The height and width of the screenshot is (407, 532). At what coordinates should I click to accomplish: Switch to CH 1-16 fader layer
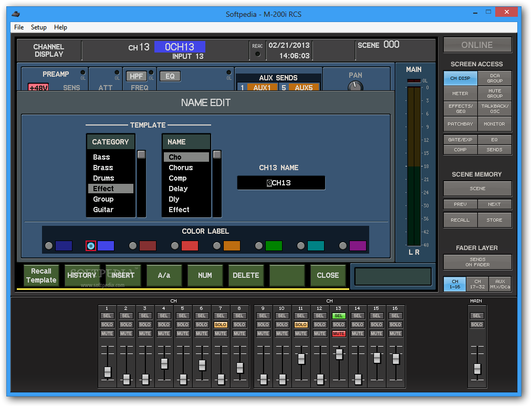(455, 284)
